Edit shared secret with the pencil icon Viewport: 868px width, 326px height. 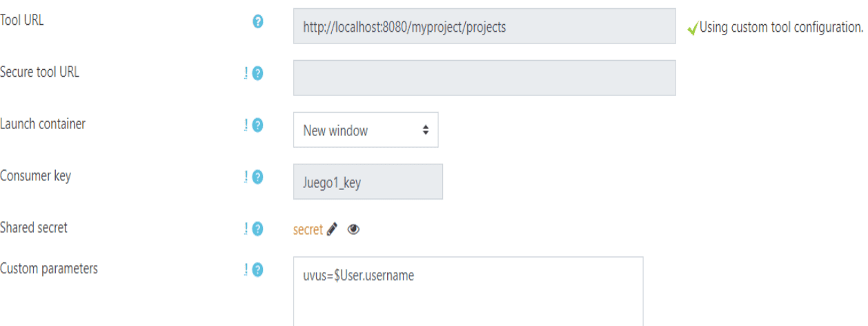[x=333, y=230]
